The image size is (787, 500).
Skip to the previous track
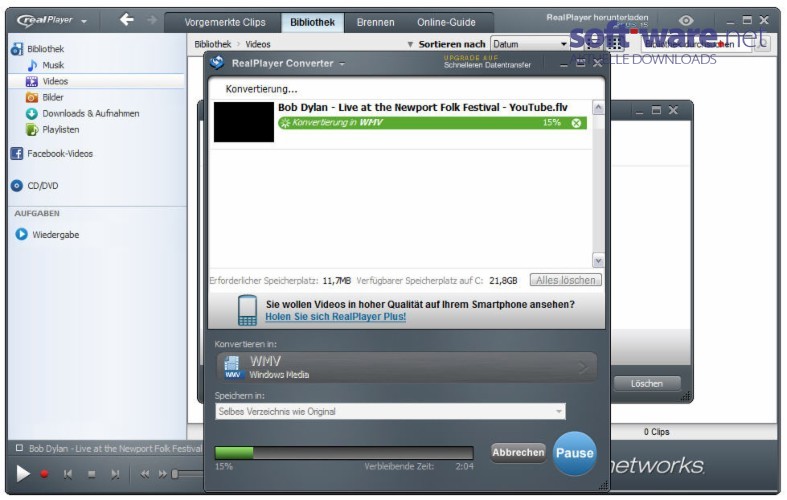point(68,474)
